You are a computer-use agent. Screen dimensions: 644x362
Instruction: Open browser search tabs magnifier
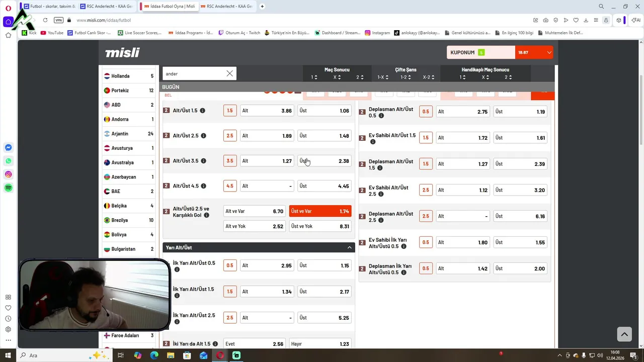tap(601, 7)
